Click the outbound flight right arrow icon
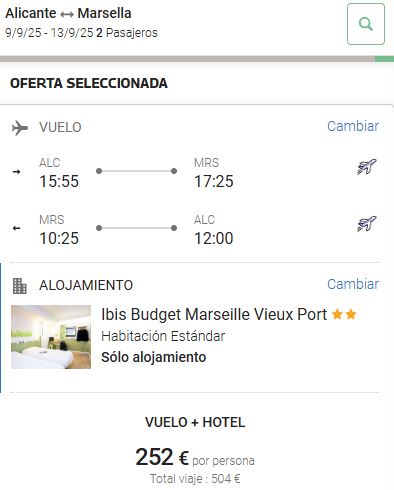 tap(16, 172)
